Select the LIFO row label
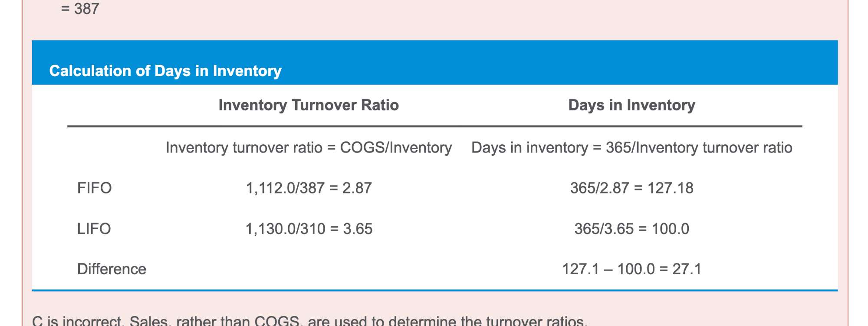Screen dimensions: 868x326 click(94, 229)
